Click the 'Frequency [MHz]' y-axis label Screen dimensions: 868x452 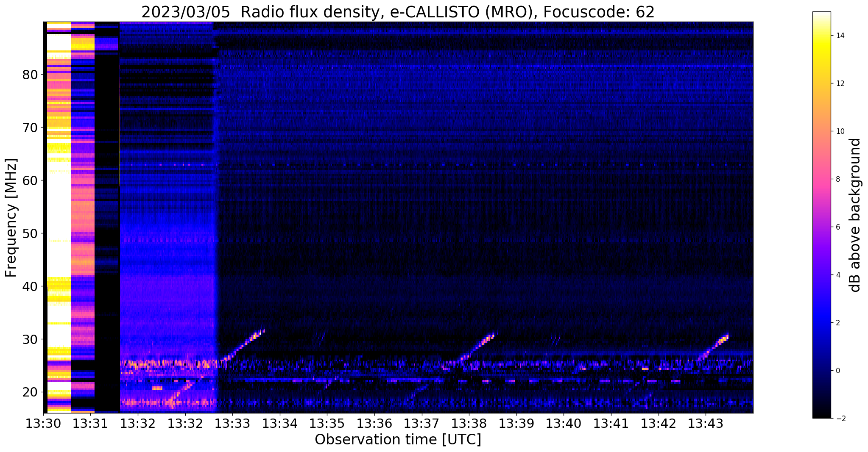point(11,218)
